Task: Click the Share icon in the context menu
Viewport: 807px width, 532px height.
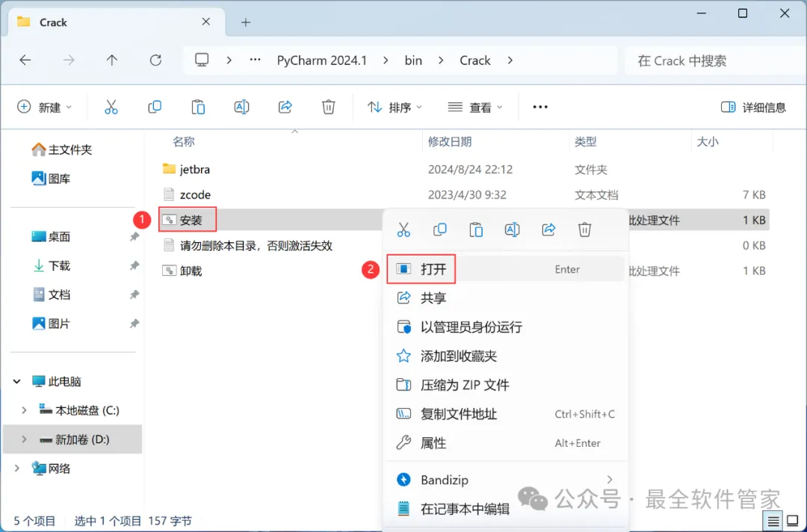Action: [x=548, y=229]
